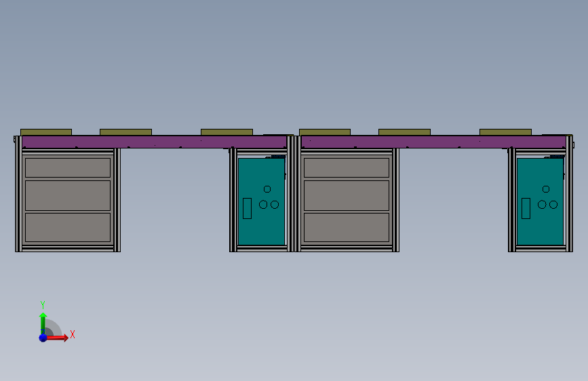Select the fourth olive block from the left
The height and width of the screenshot is (381, 588).
[325, 132]
